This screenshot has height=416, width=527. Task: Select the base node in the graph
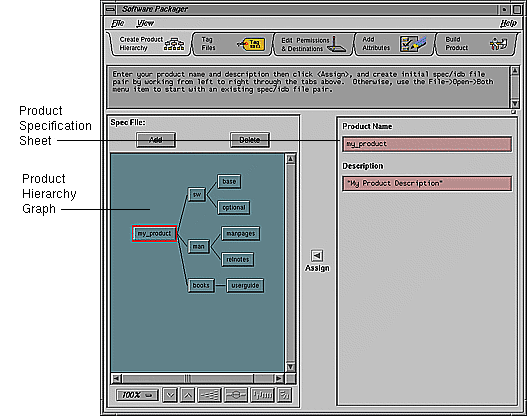click(x=229, y=181)
